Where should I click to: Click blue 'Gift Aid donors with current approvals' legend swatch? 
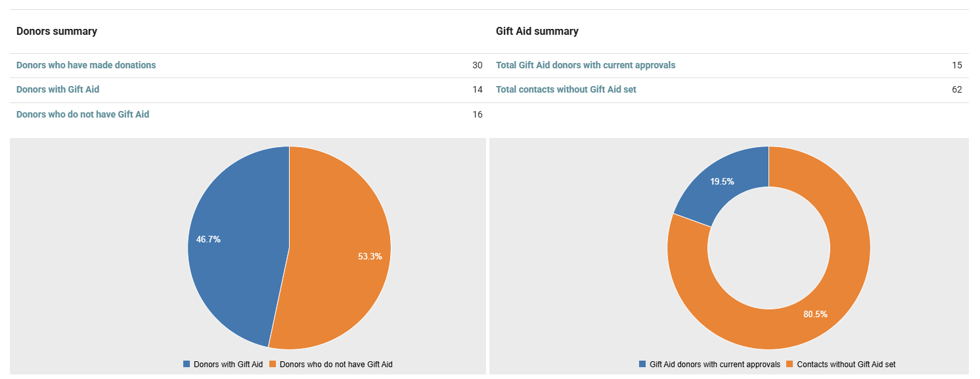tap(642, 364)
